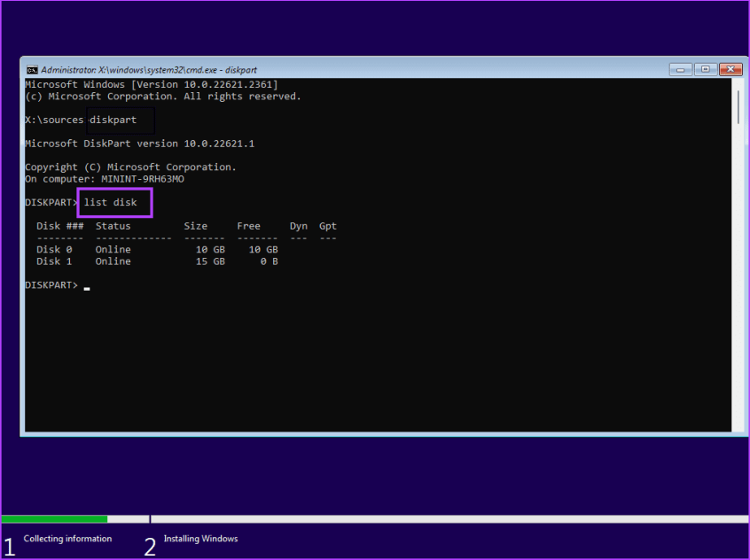Screen dimensions: 750x560
Task: Click the 'X:\sources' prompt text
Action: [54, 120]
